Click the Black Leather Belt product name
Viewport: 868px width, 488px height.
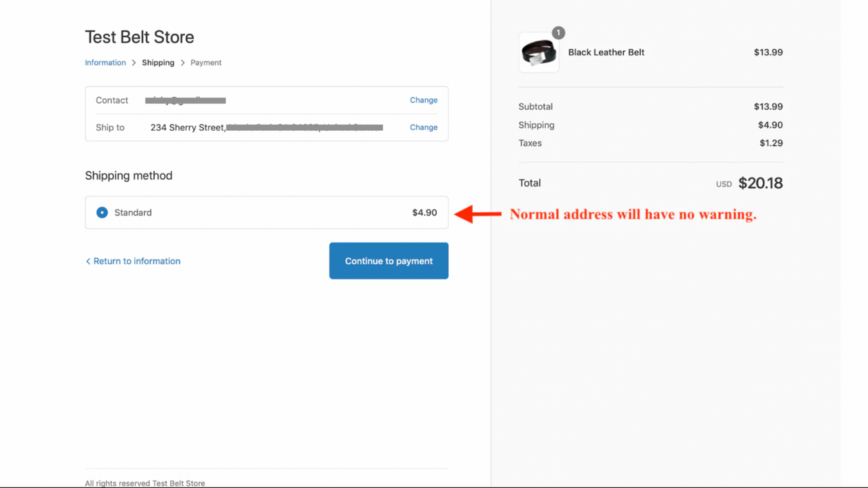pos(606,52)
